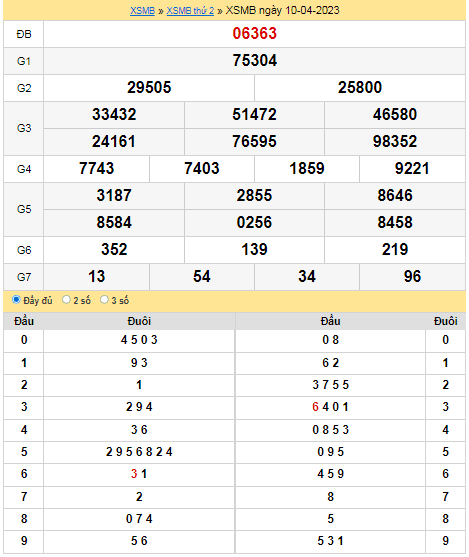Click the ĐB row label
Screen dimensions: 469x557
coord(24,34)
